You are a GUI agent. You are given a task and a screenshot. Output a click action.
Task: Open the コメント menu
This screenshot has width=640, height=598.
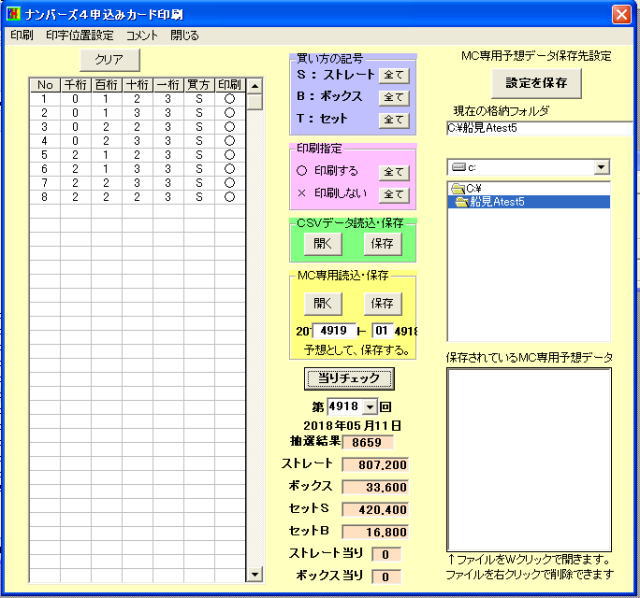[x=141, y=35]
